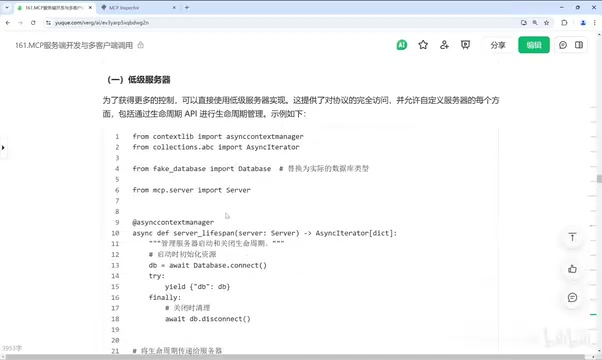Close the 161.MCP document tab
Viewport: 602px width, 360px height.
91,8
